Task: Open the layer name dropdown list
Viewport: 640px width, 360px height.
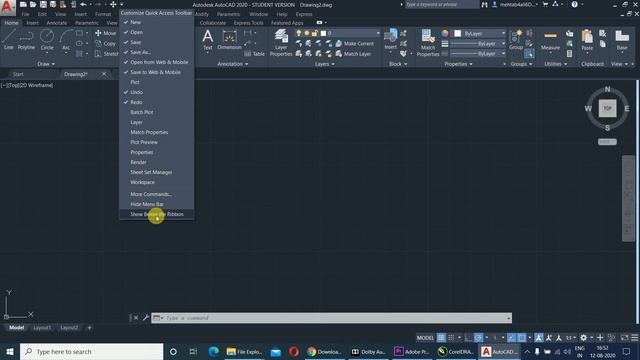Action: 378,33
